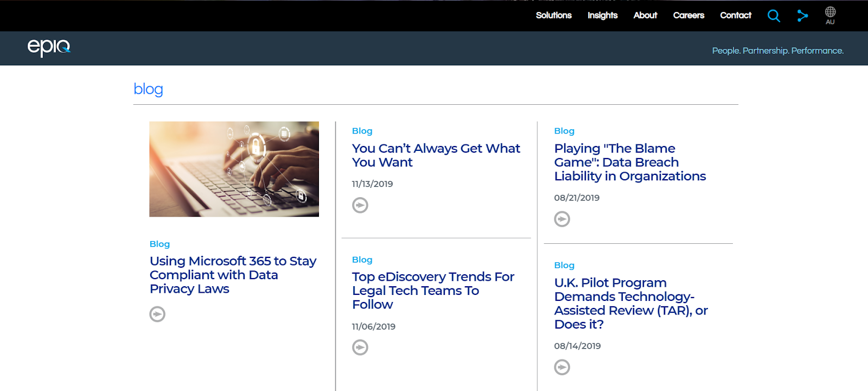Open the Solutions menu
The image size is (868, 391).
[x=553, y=15]
